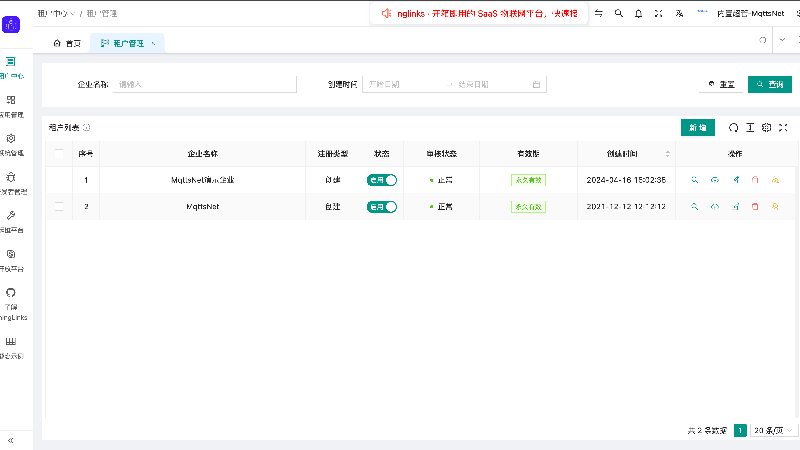
Task: Edit the MqttsNet row 2 tenant
Action: (735, 207)
